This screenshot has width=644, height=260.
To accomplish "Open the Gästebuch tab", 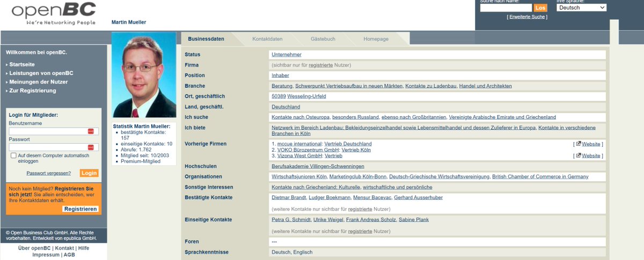I will (x=323, y=39).
